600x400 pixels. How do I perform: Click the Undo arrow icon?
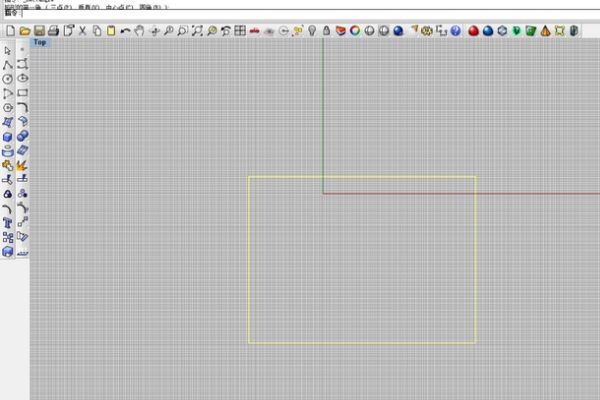pos(125,31)
